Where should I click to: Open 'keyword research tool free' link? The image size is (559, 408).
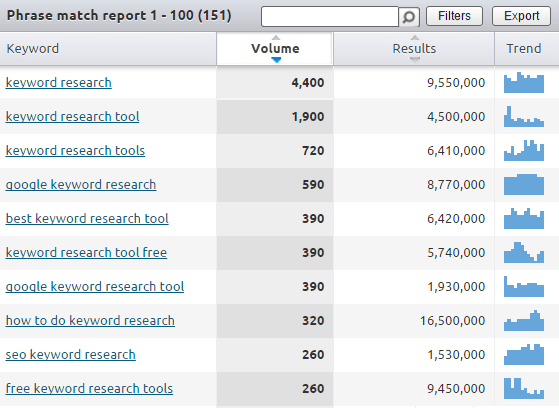coord(86,253)
